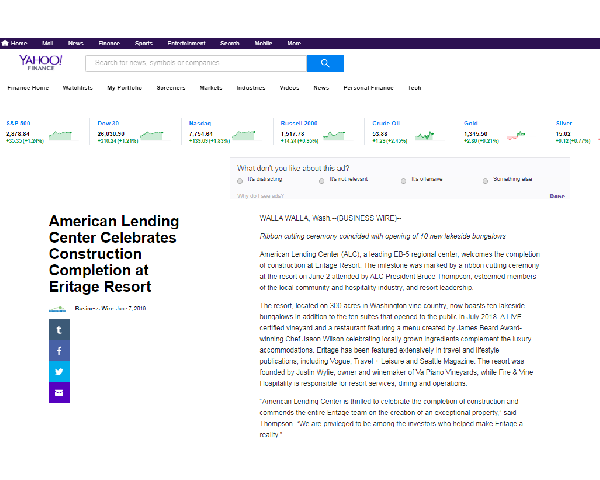Share the article on Twitter
This screenshot has width=600, height=480.
[59, 371]
